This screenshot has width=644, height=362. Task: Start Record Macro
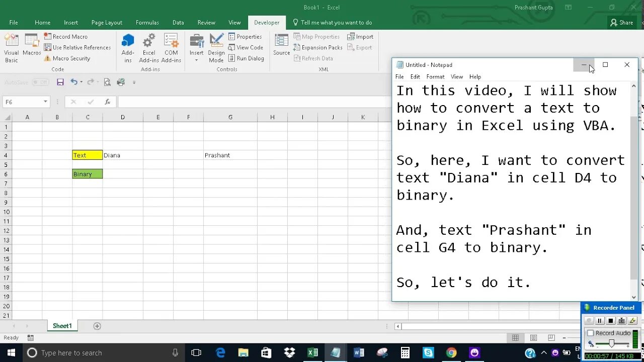coord(66,37)
